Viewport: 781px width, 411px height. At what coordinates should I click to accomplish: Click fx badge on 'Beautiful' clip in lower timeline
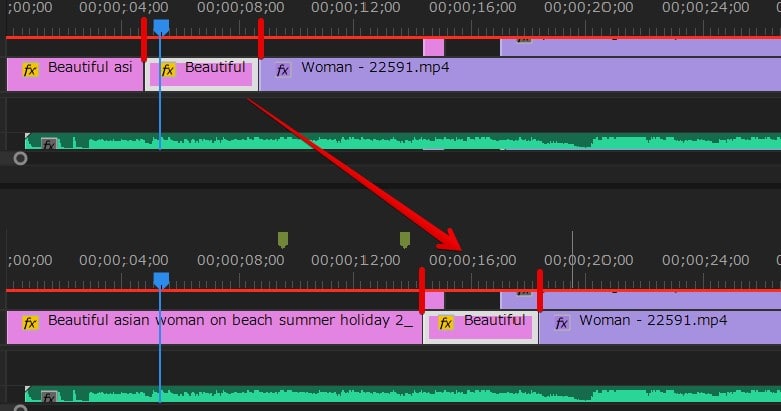[446, 323]
